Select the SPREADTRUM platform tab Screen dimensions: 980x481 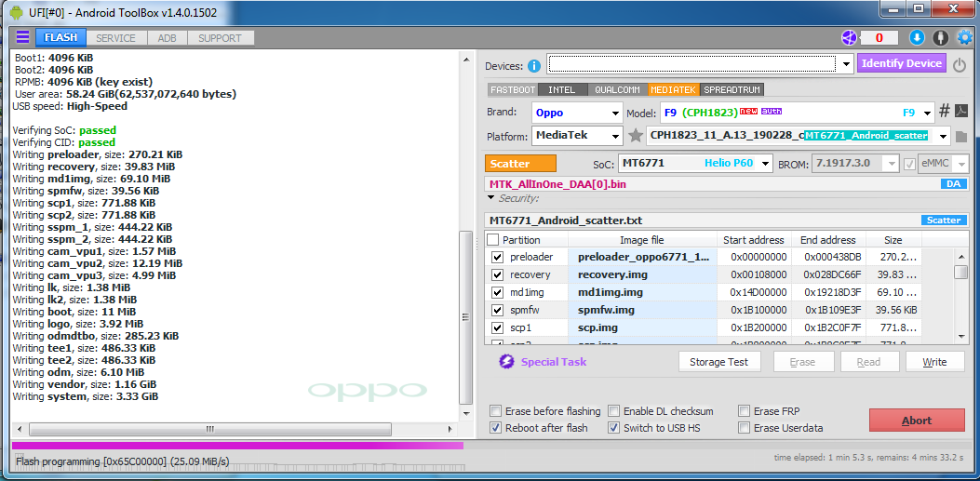coord(732,90)
